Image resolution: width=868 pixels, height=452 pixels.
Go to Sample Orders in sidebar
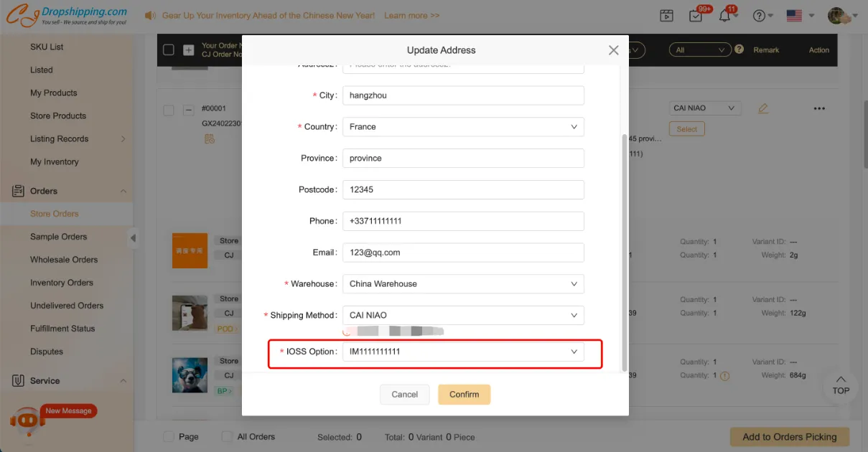[58, 237]
